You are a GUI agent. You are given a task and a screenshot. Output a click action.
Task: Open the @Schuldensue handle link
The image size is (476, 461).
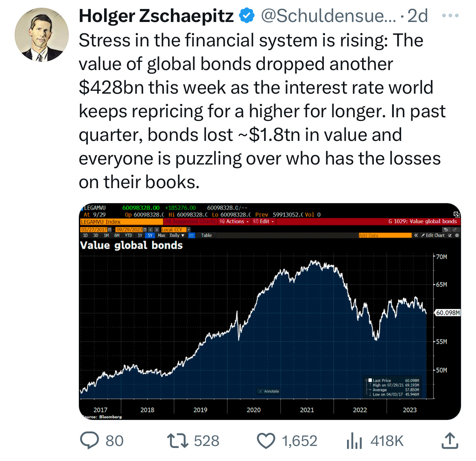(x=328, y=16)
